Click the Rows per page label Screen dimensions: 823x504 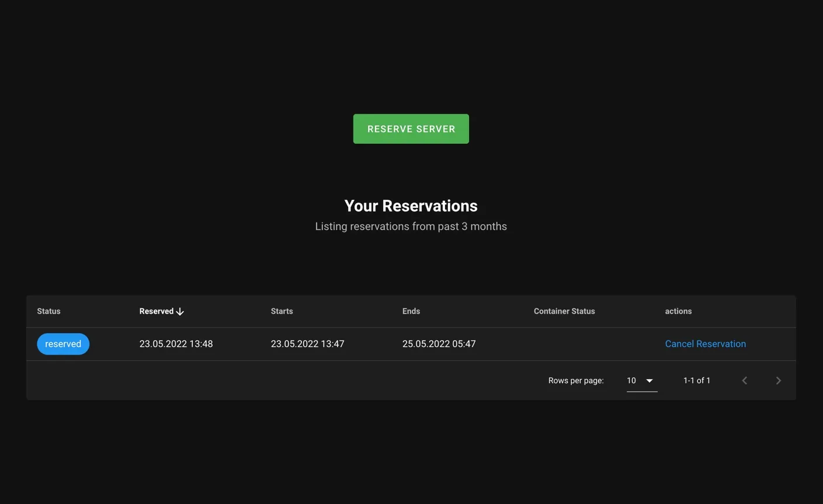576,381
